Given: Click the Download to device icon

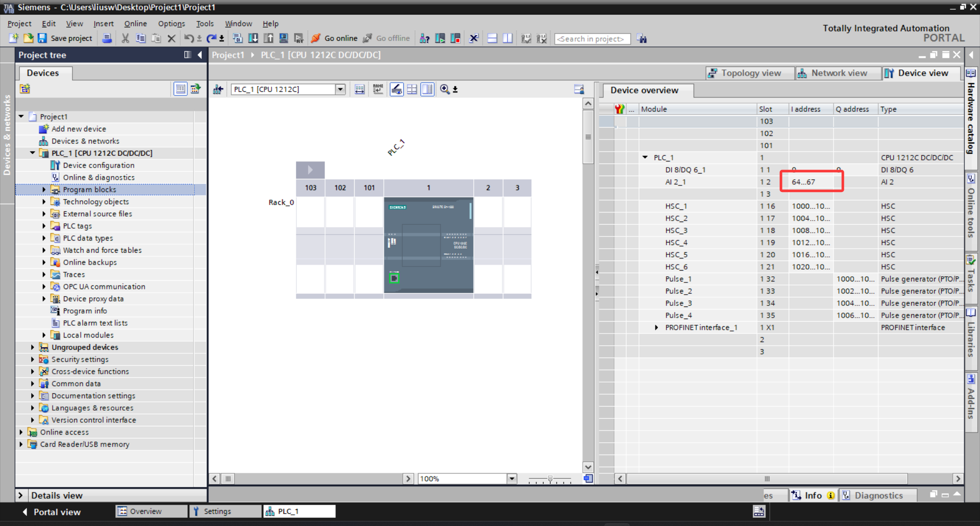Looking at the screenshot, I should pos(253,38).
